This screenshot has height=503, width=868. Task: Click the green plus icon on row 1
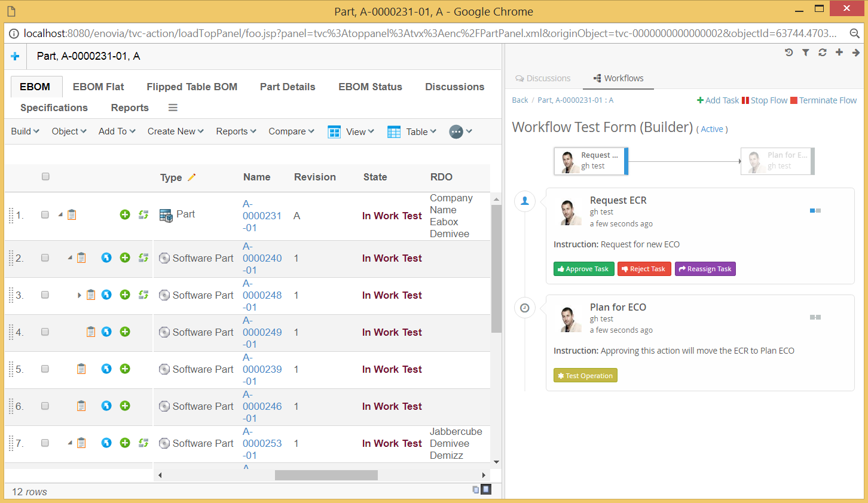point(125,214)
